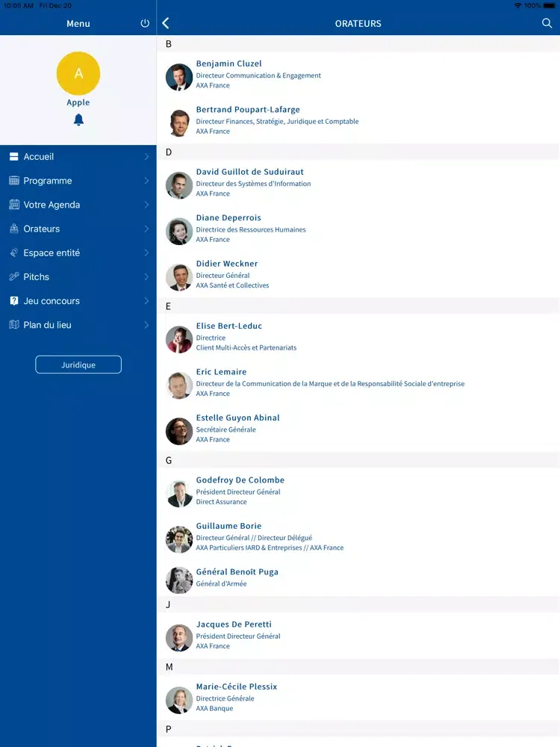The width and height of the screenshot is (560, 747).
Task: Tap Général Benoît Puga's portrait photo
Action: (x=179, y=580)
